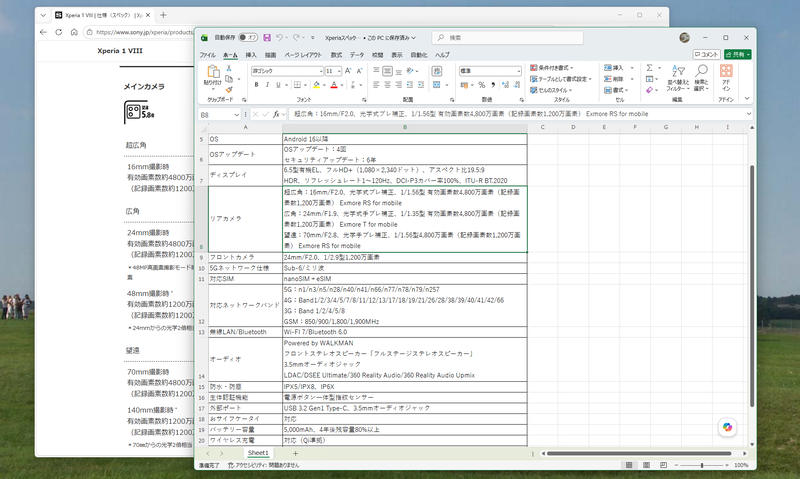Expand the formula bar chevron

click(748, 114)
